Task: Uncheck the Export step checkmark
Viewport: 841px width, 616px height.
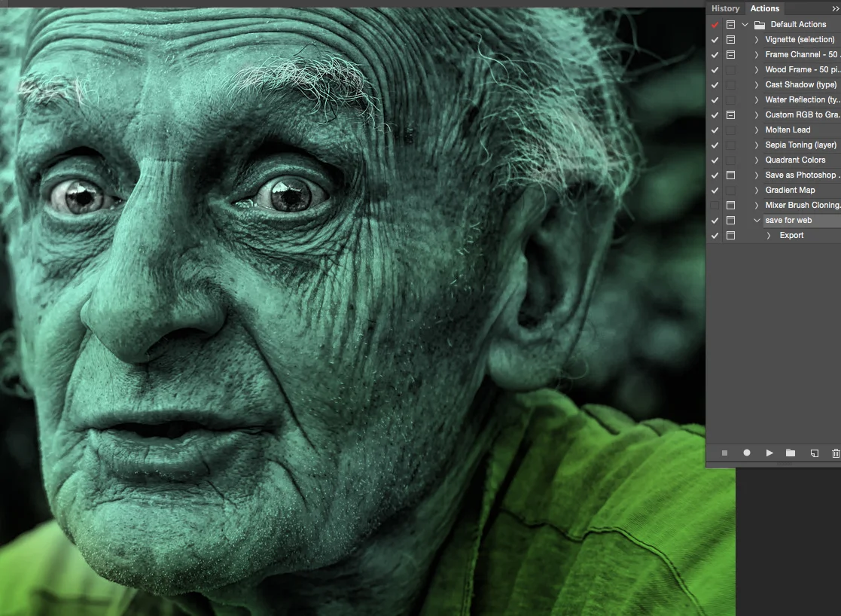Action: tap(715, 235)
